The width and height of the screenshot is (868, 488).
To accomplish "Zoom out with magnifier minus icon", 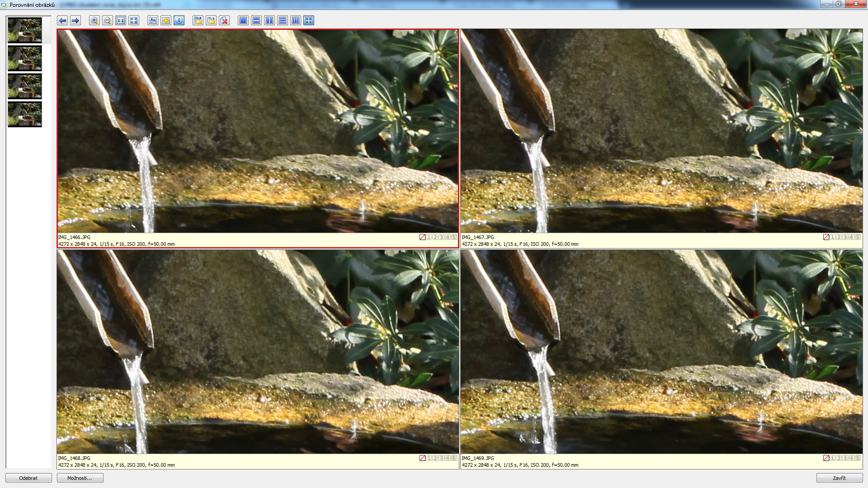I will pyautogui.click(x=107, y=20).
